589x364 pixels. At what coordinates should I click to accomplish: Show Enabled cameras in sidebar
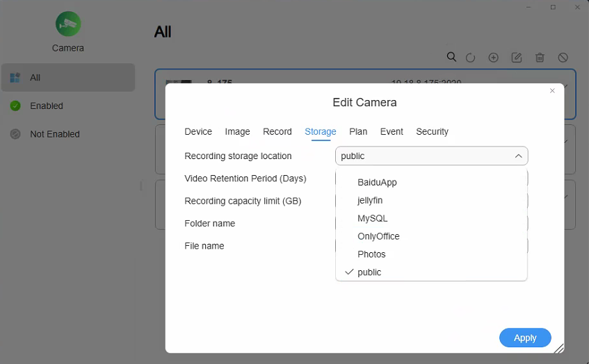[x=46, y=106]
